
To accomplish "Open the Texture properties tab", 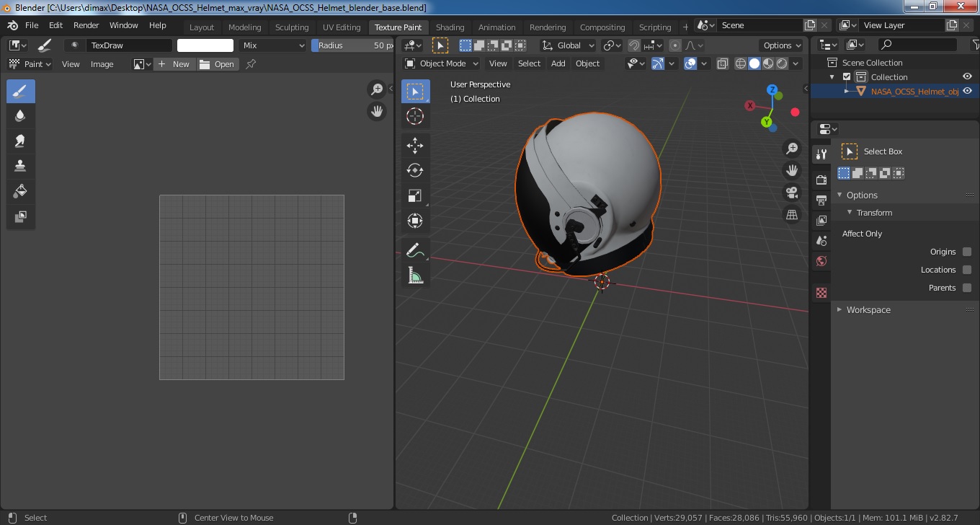I will [821, 293].
